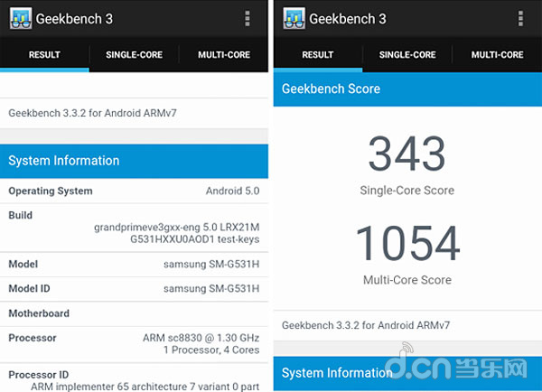
Task: Switch to SINGLE-CORE tab in right screen
Action: (407, 54)
